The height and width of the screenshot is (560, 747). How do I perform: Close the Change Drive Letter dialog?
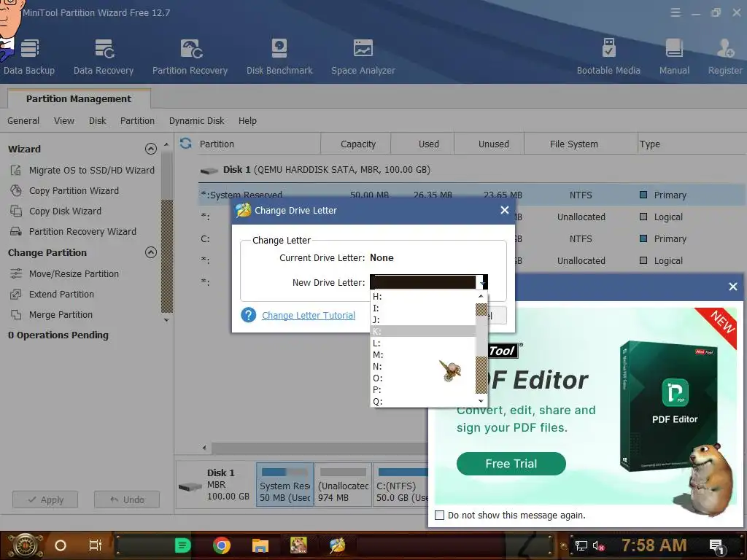[505, 210]
